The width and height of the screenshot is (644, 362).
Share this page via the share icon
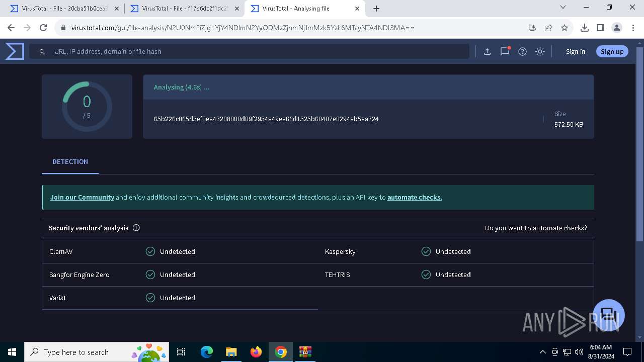pyautogui.click(x=548, y=28)
